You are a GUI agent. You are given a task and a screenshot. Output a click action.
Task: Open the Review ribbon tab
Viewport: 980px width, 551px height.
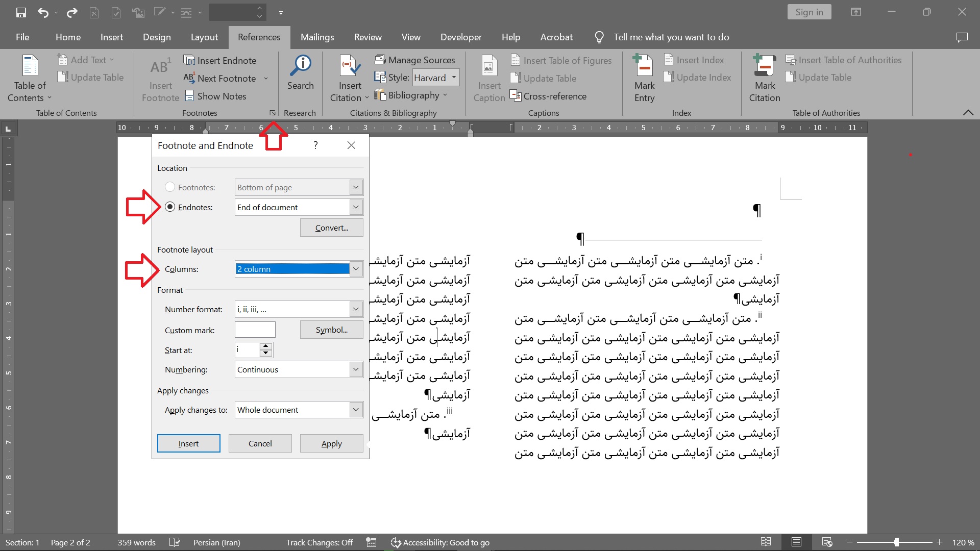(367, 37)
